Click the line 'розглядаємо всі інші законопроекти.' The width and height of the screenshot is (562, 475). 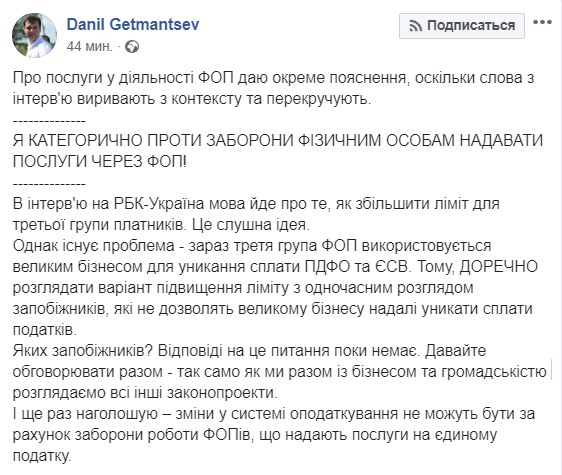pyautogui.click(x=145, y=393)
